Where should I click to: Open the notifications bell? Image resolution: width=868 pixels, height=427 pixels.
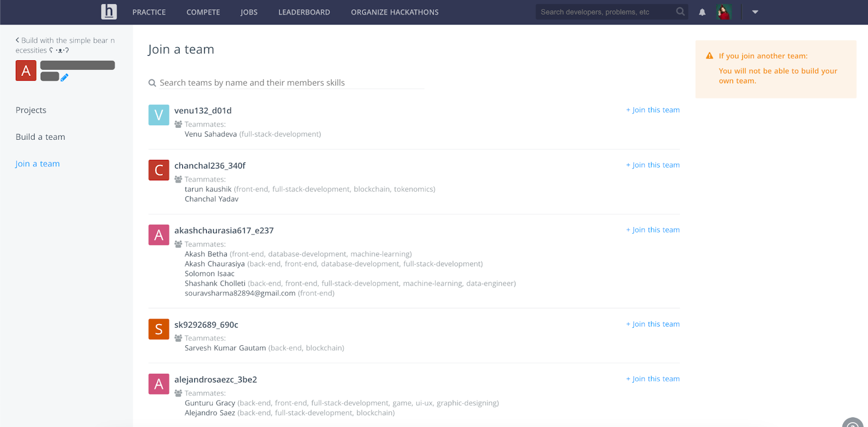click(x=702, y=12)
